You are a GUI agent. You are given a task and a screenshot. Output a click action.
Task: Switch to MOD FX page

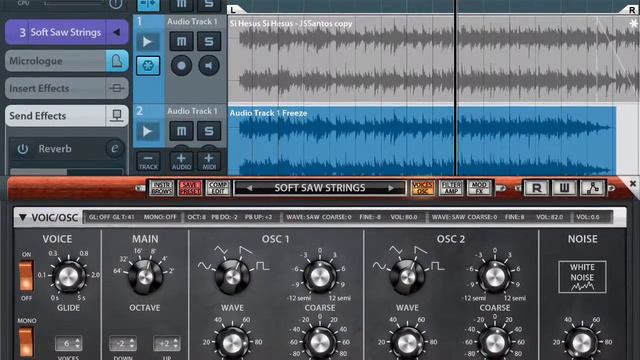(479, 188)
